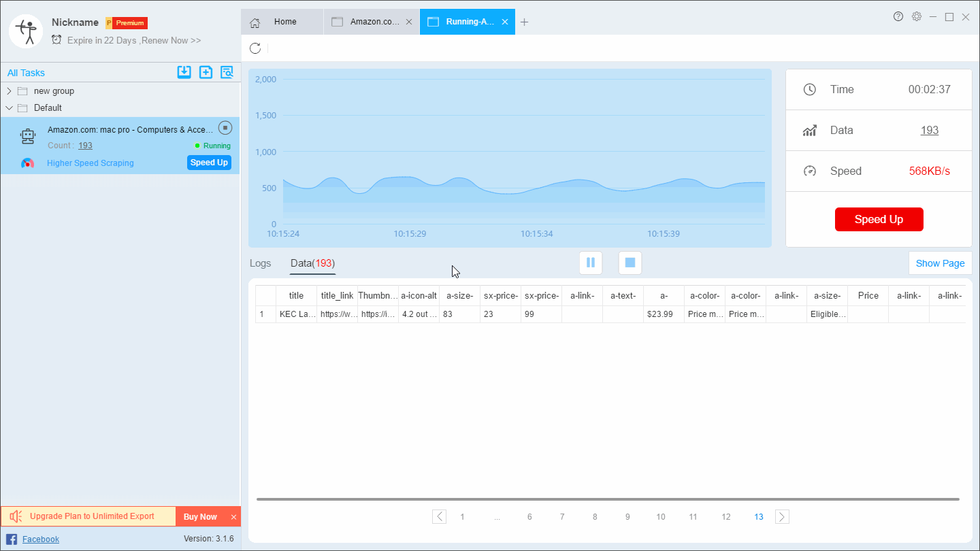Click the All Tasks heading
The height and width of the screenshot is (551, 980).
click(26, 73)
